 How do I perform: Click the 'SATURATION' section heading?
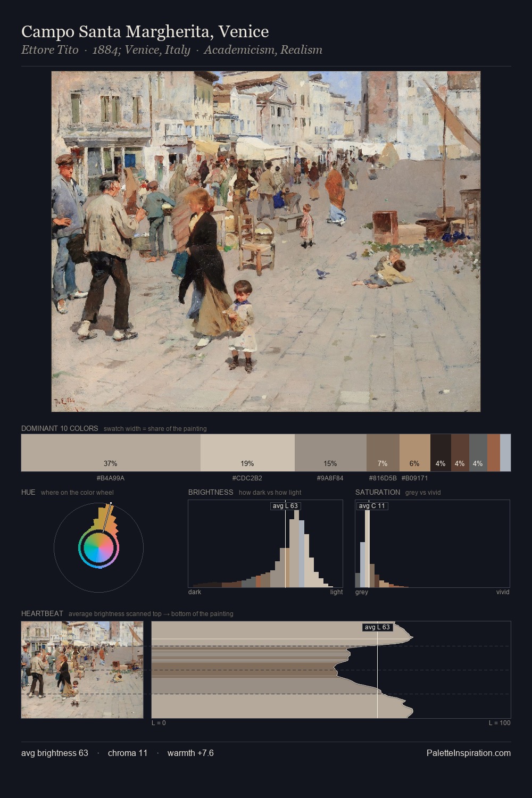pyautogui.click(x=378, y=492)
